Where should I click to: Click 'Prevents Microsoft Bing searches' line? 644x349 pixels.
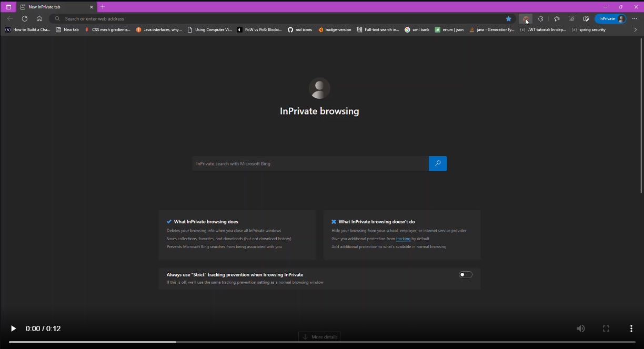(224, 247)
